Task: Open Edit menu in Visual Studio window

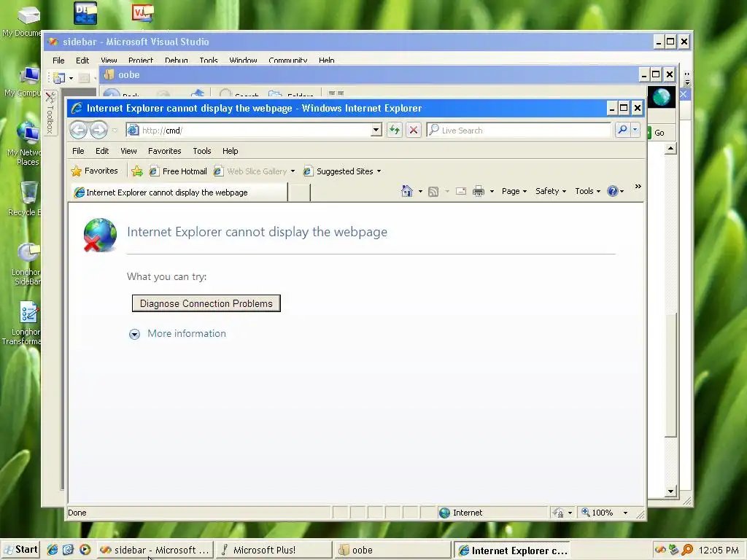Action: [82, 61]
